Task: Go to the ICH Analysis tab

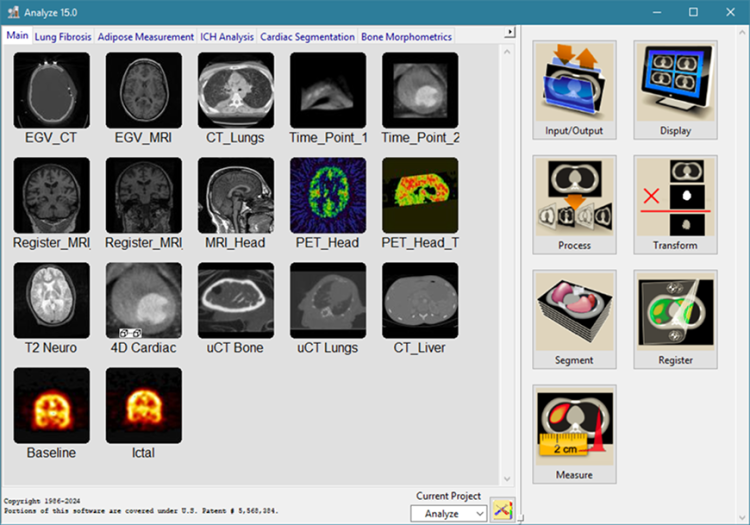Action: coord(227,37)
